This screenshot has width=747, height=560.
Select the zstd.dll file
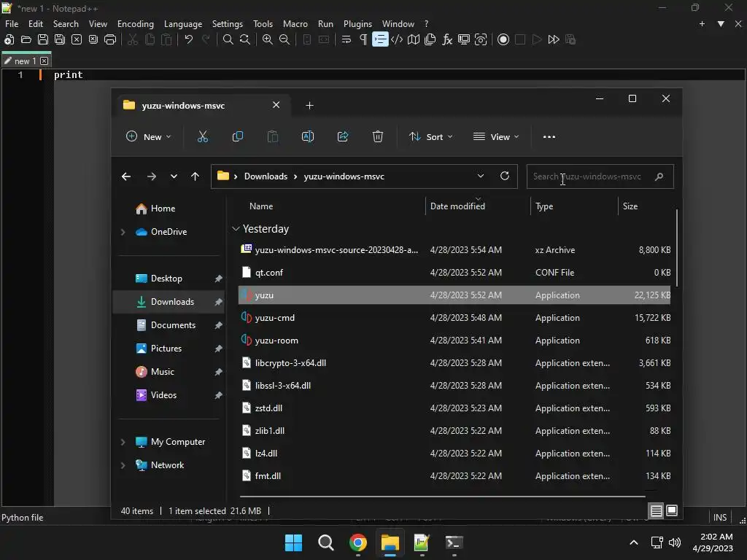[454, 408]
